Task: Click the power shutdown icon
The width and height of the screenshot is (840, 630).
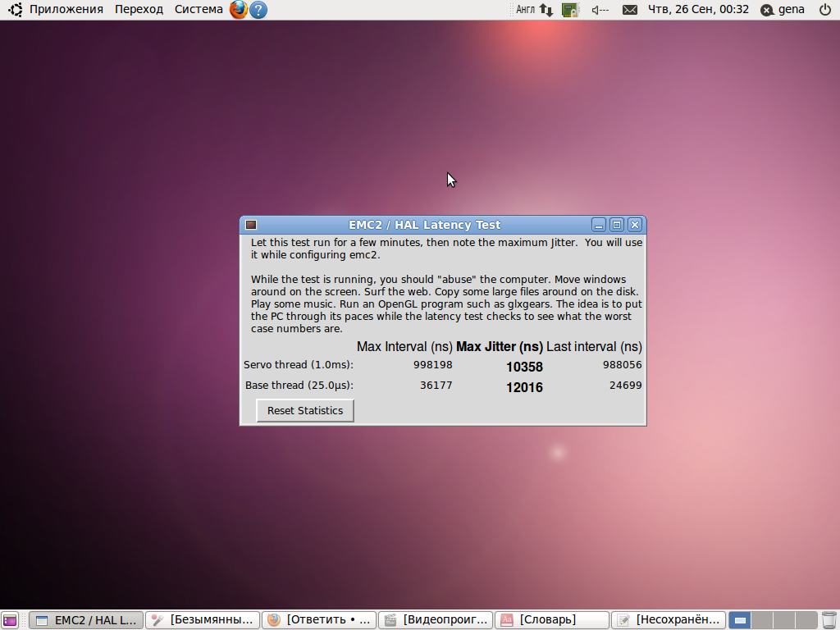Action: pyautogui.click(x=825, y=10)
